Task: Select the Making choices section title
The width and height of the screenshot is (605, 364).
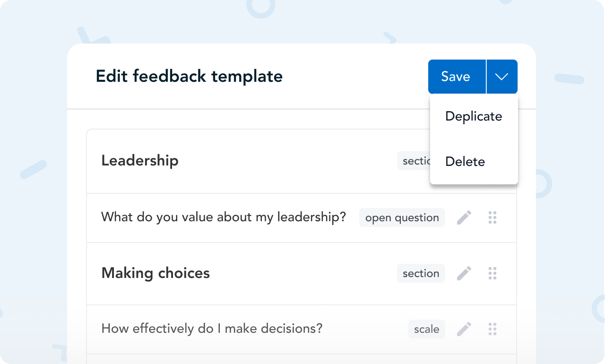Action: tap(156, 273)
